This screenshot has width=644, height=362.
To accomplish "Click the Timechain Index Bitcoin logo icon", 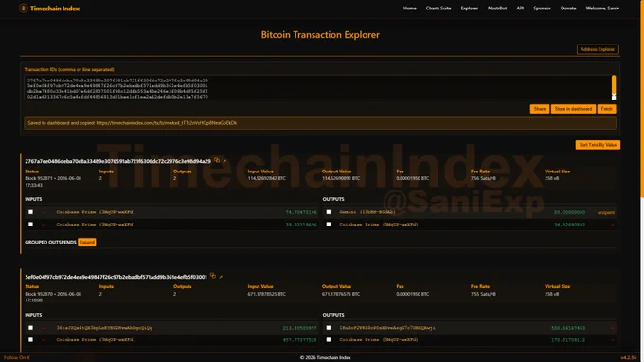I will click(24, 9).
